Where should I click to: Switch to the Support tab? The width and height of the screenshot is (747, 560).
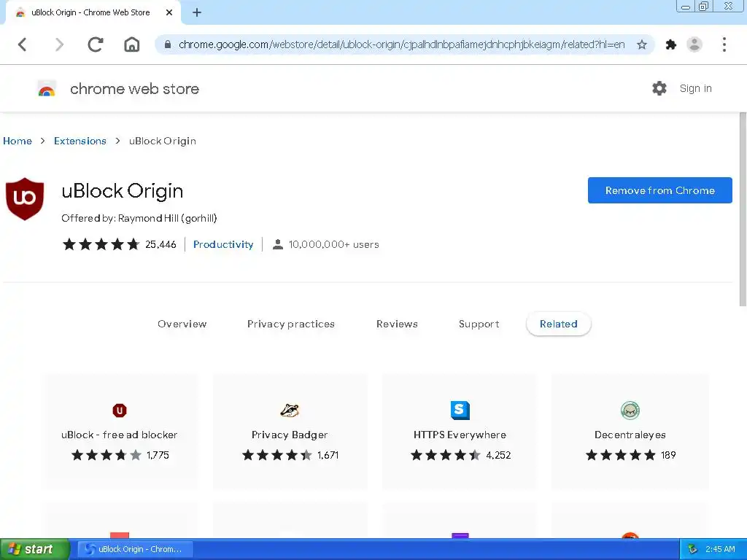pos(479,324)
